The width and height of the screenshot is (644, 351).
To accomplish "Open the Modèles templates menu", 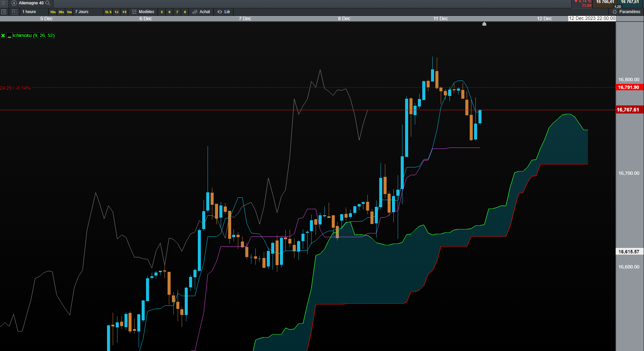I will click(x=143, y=12).
